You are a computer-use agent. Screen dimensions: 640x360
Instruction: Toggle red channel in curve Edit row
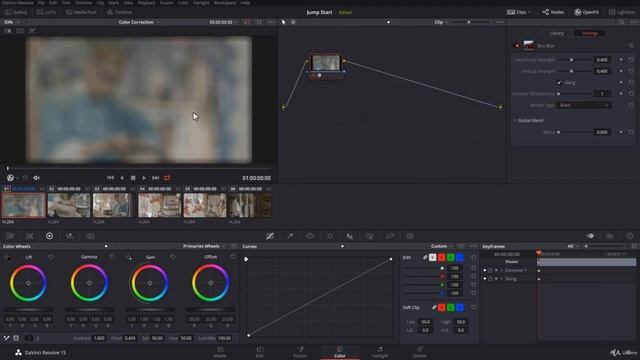[x=442, y=258]
